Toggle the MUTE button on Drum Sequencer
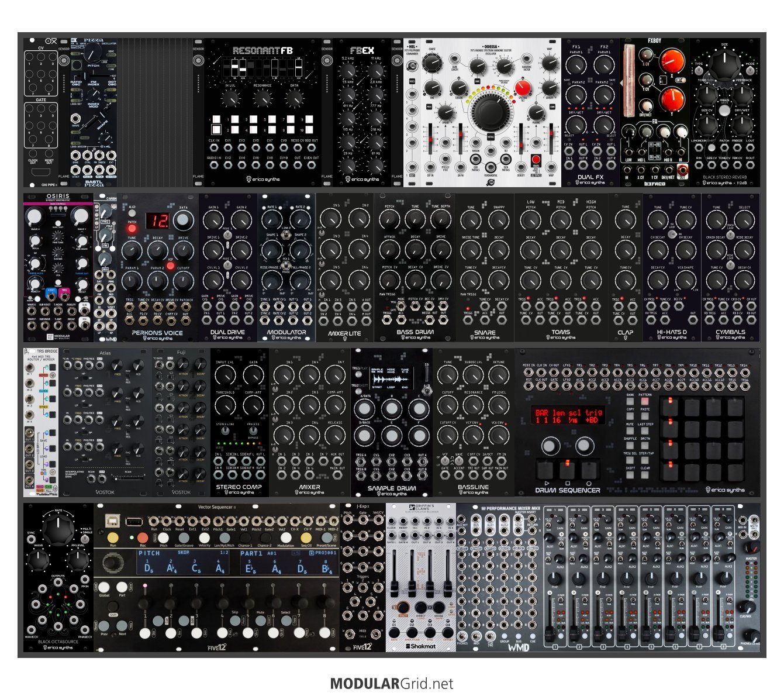 pyautogui.click(x=630, y=432)
